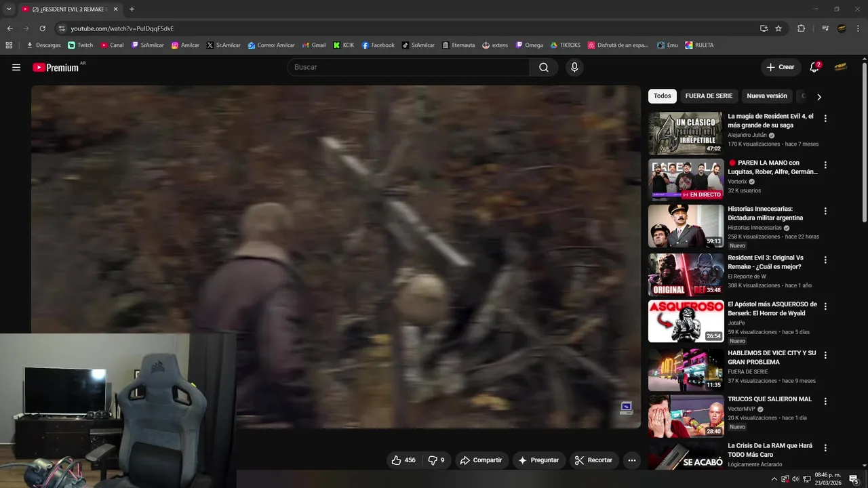868x488 pixels.
Task: Open the volume speaker tray icon
Action: tap(795, 479)
